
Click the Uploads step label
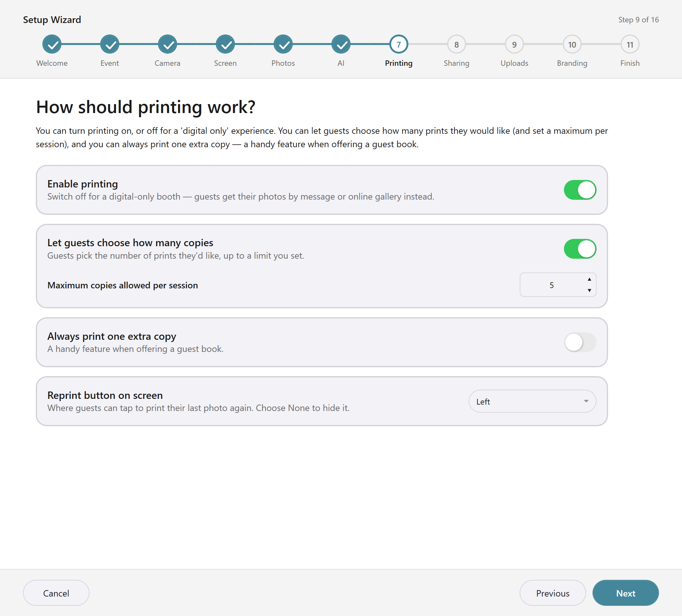(x=514, y=63)
